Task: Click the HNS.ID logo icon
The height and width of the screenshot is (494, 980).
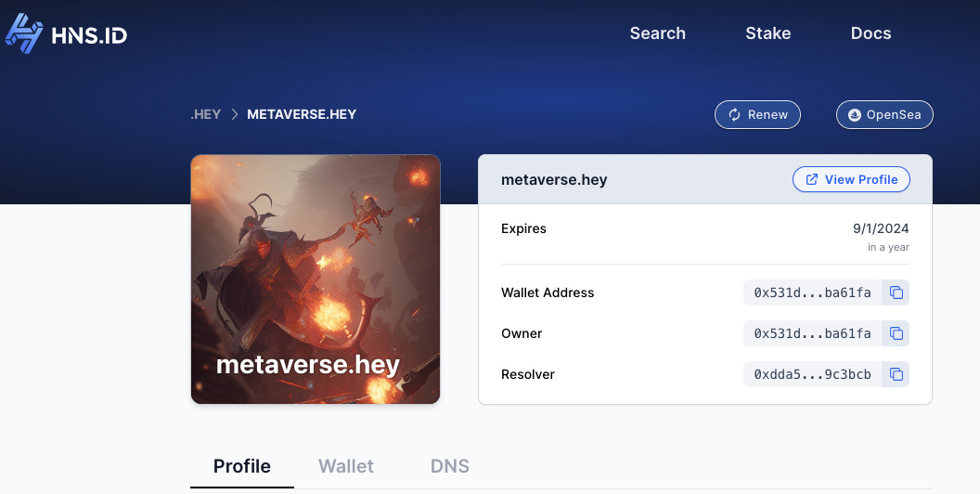Action: click(24, 33)
